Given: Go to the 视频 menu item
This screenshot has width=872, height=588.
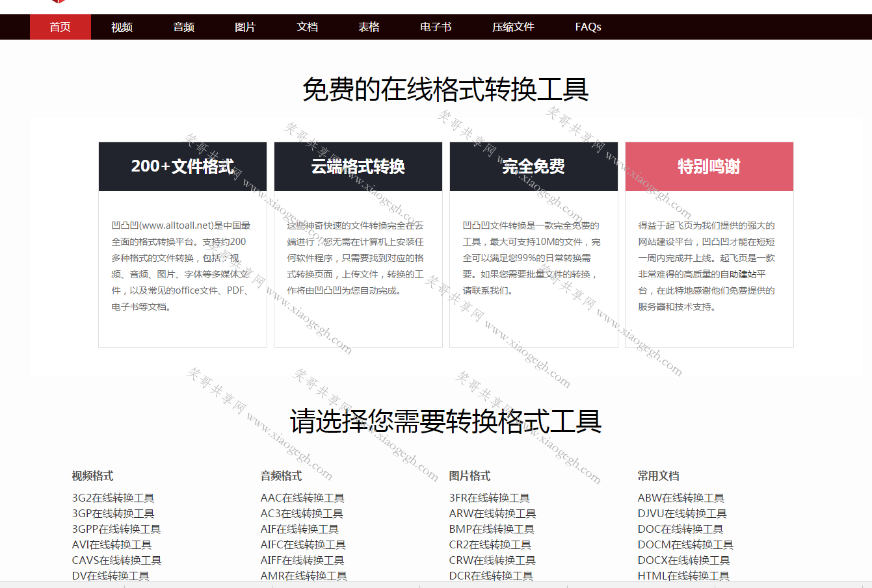Looking at the screenshot, I should [x=122, y=27].
